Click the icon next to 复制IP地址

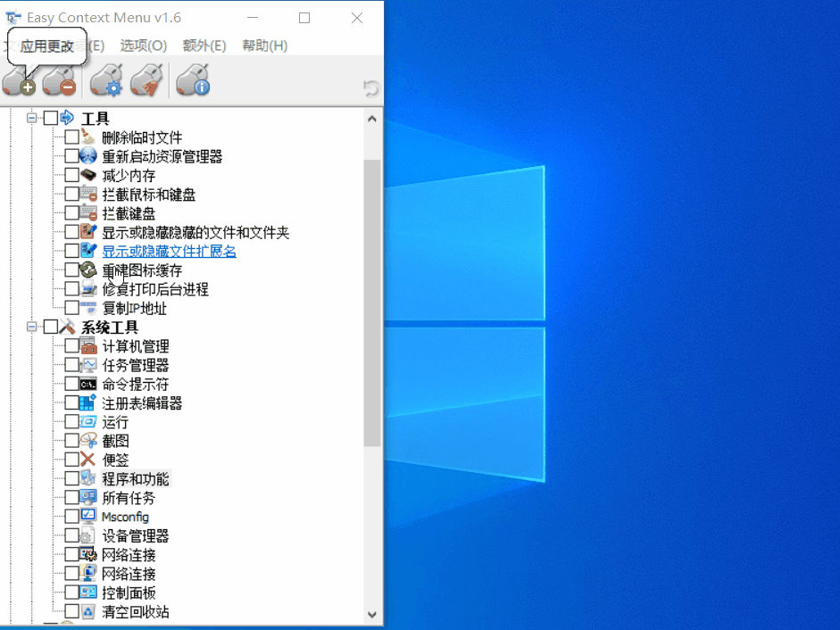coord(88,308)
